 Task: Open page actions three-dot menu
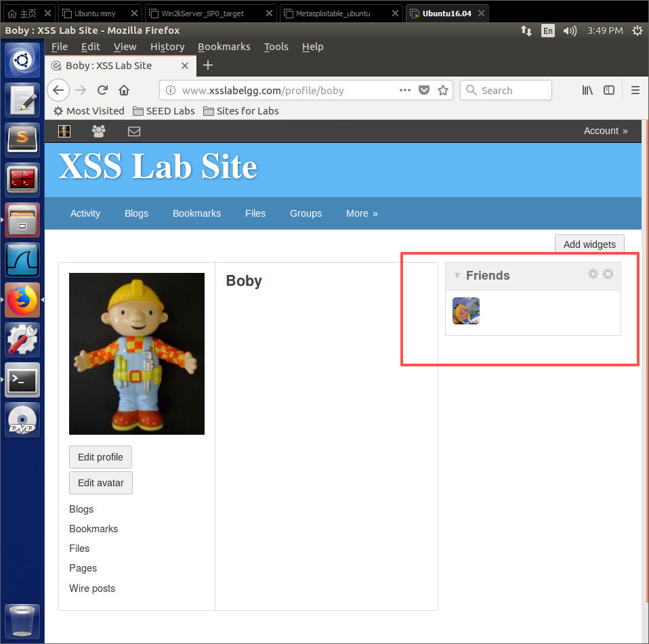pos(405,90)
